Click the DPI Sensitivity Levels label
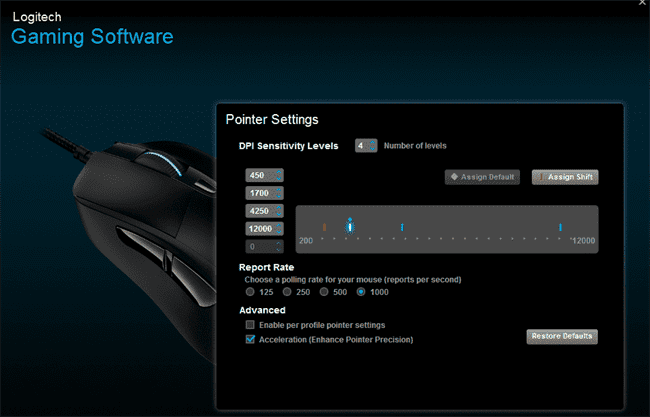 pos(289,146)
